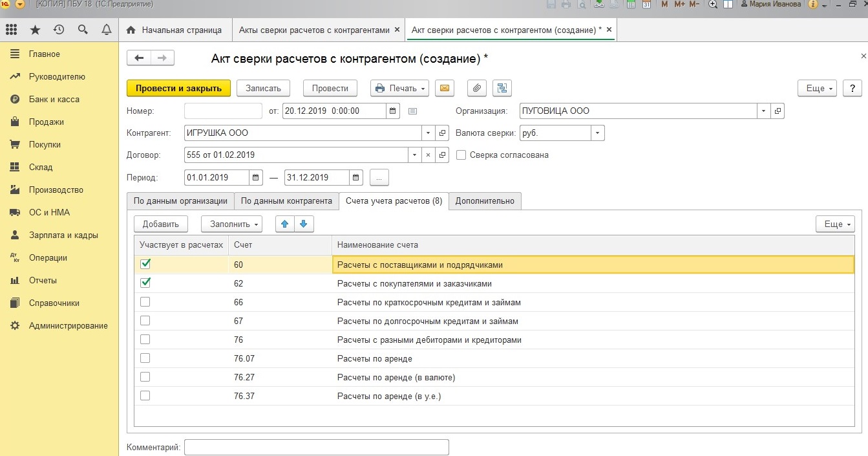
Task: Expand the Контрагент dropdown arrow
Action: (x=429, y=133)
